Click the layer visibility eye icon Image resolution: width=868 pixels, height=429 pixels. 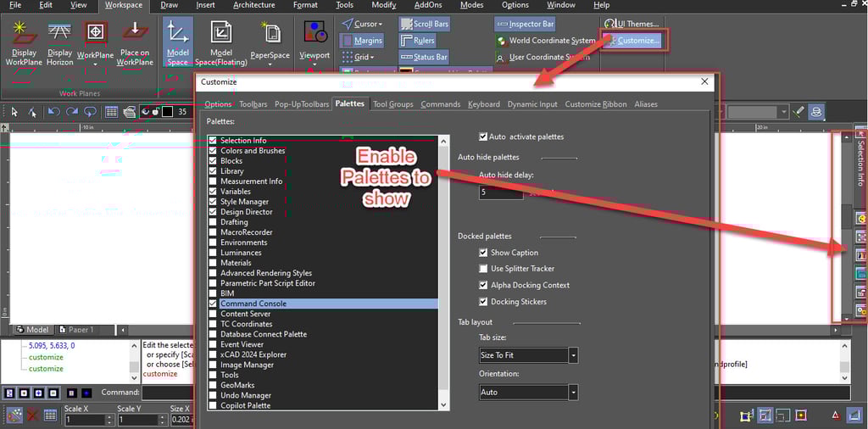[145, 112]
